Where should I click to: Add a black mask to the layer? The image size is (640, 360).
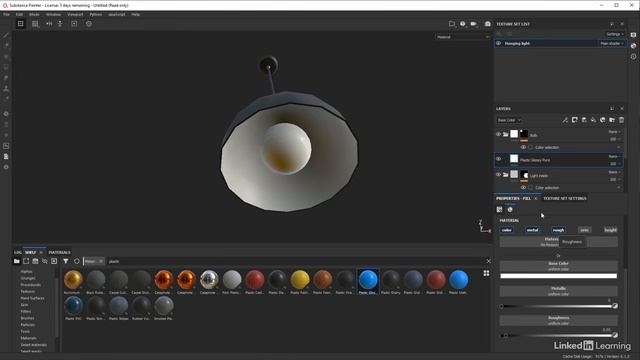point(574,120)
